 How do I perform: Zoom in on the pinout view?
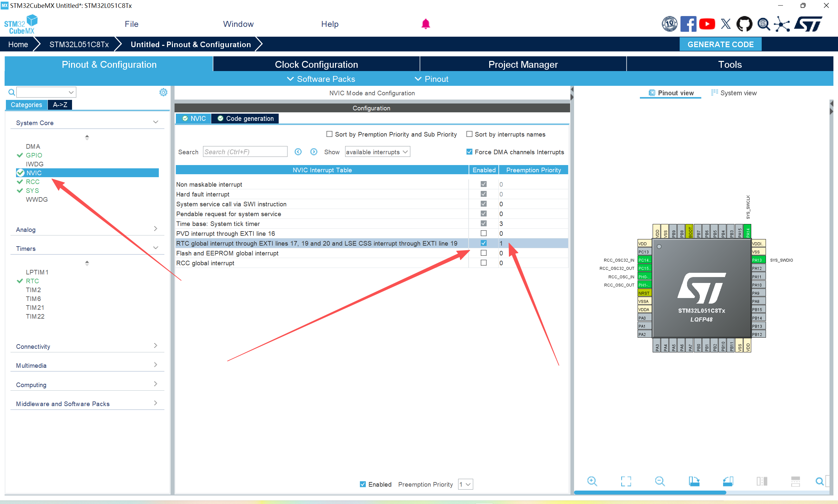(x=592, y=481)
